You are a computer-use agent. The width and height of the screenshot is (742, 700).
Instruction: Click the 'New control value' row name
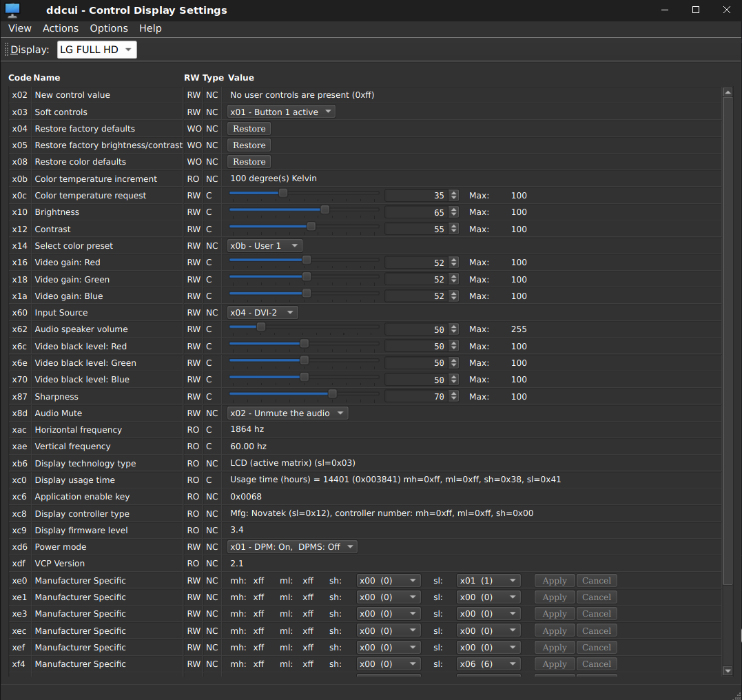point(72,95)
